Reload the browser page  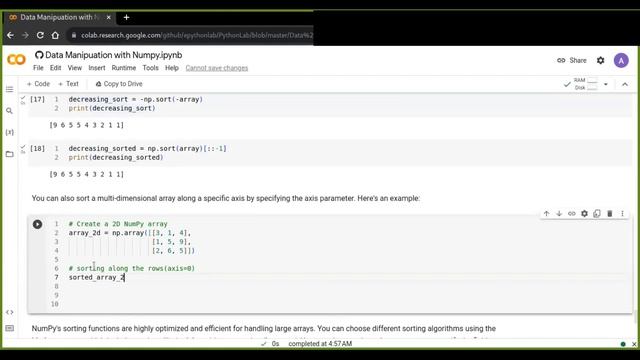coord(40,35)
